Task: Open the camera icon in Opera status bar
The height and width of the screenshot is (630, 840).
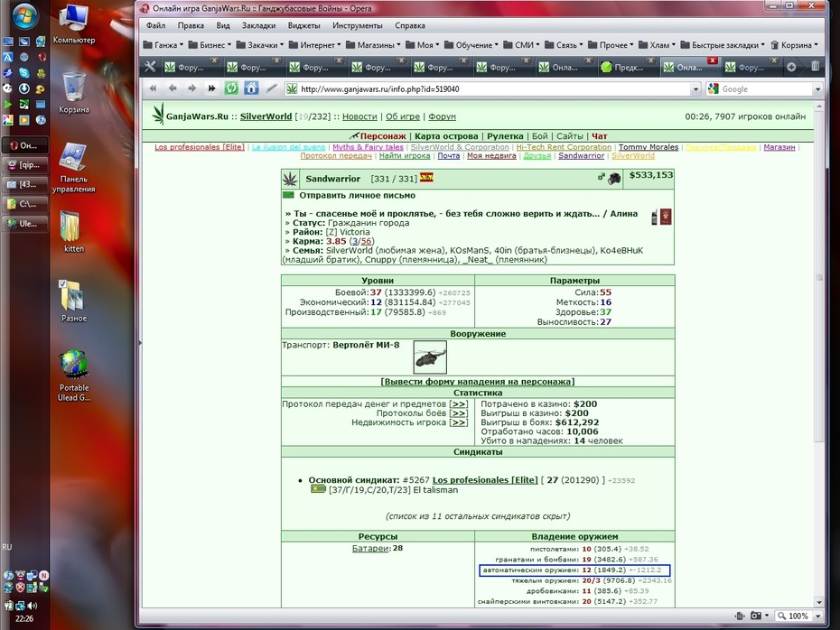Action: pos(756,616)
